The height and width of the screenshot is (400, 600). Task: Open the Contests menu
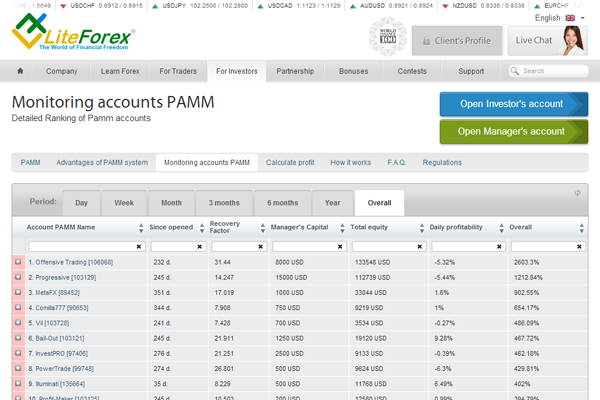click(x=412, y=71)
